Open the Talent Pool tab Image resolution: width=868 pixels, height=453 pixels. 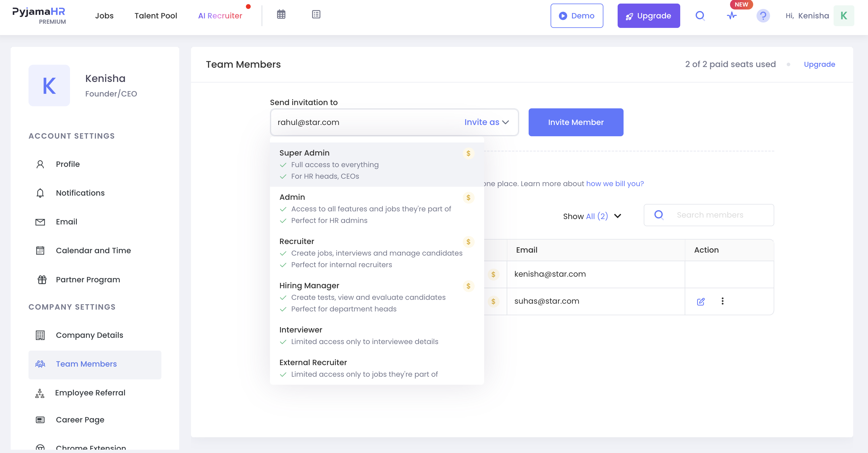coord(156,15)
